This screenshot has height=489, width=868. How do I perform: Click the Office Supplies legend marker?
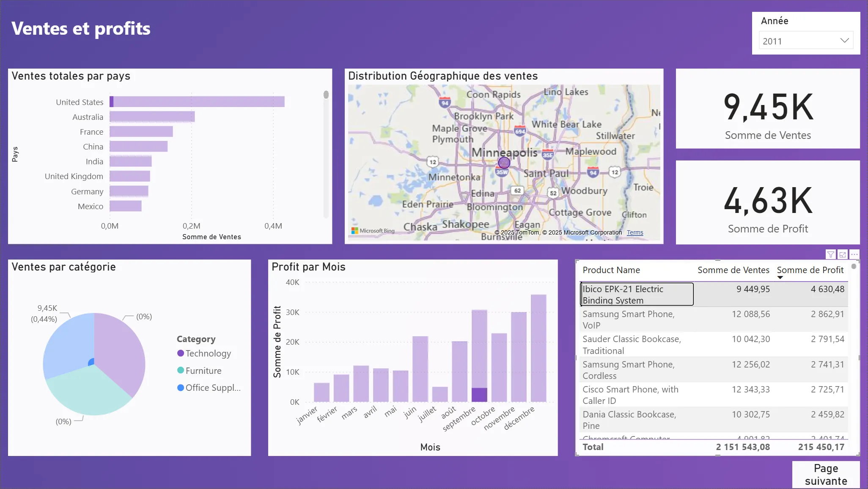[181, 387]
